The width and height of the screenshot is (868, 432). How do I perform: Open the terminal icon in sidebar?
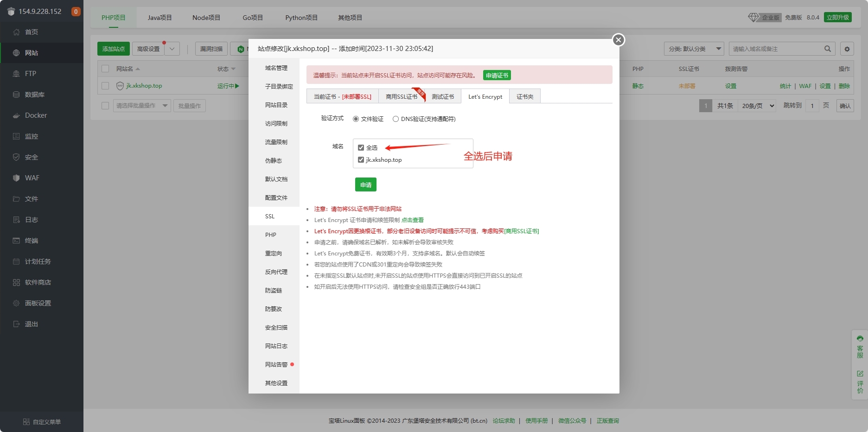(17, 241)
